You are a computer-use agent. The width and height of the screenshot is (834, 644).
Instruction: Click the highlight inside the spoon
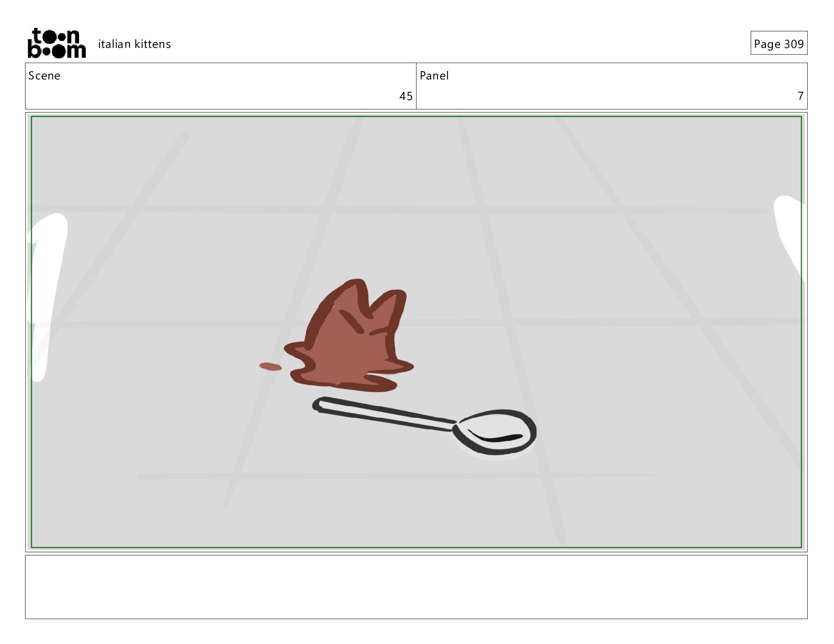pyautogui.click(x=496, y=437)
